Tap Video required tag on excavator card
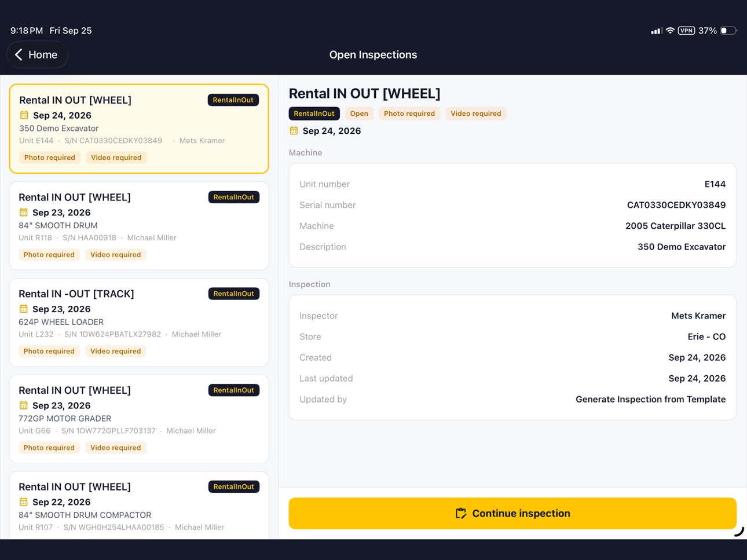 116,158
